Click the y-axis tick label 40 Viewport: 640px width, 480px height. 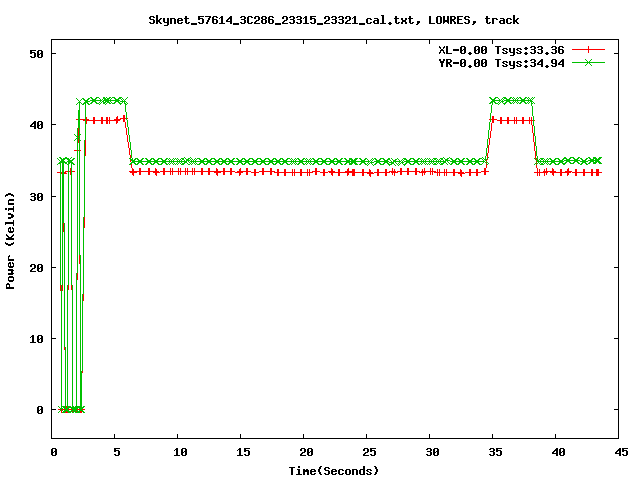coord(36,125)
